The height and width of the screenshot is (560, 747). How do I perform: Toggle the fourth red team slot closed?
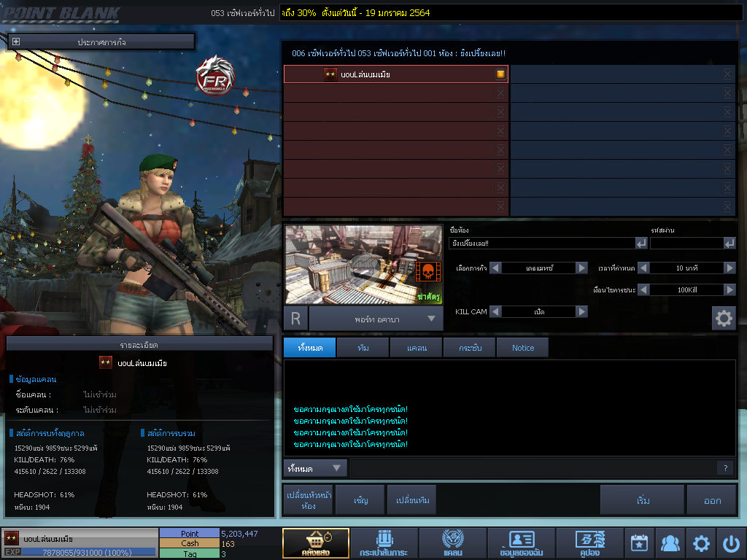500,131
